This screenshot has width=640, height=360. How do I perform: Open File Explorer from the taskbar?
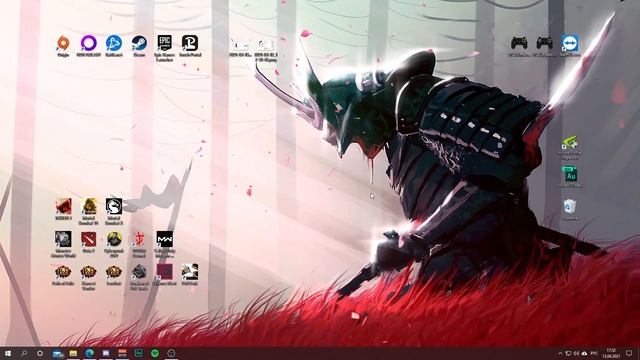pos(73,353)
